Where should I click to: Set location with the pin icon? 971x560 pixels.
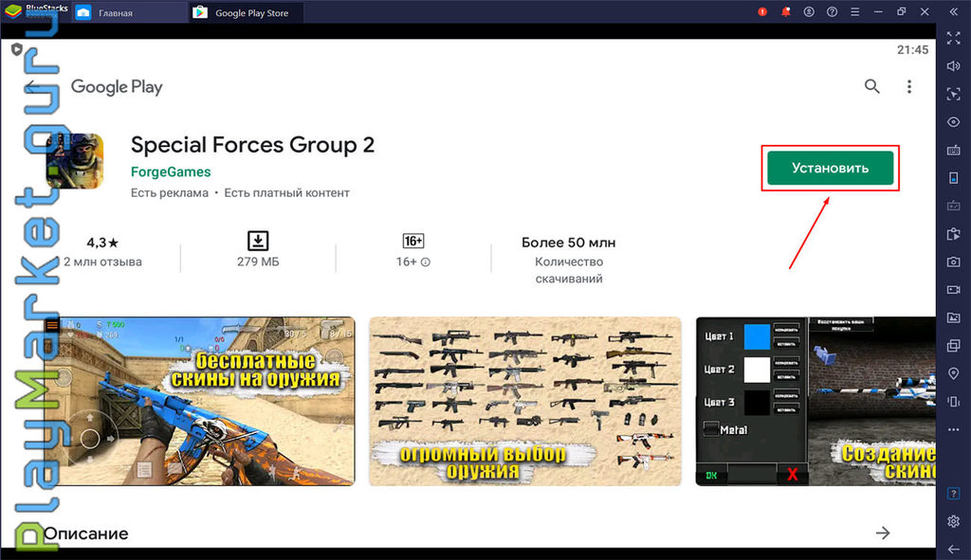click(x=954, y=373)
